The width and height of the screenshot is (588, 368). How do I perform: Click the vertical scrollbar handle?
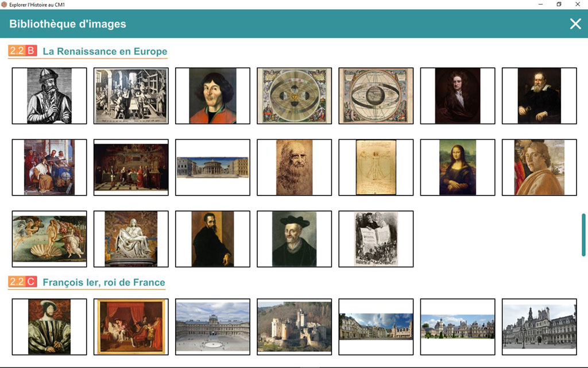583,235
